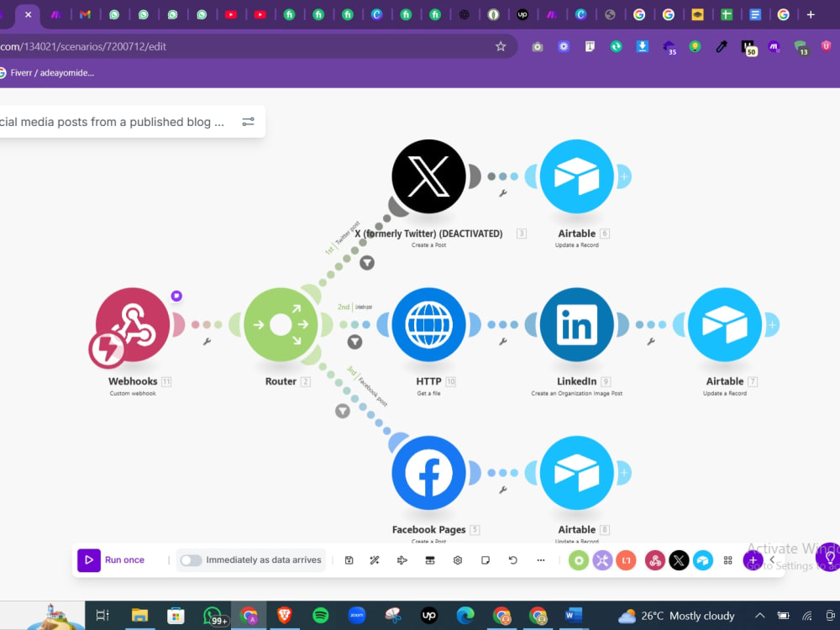
Task: Open the LinkedIn organization image post module
Action: coord(576,324)
